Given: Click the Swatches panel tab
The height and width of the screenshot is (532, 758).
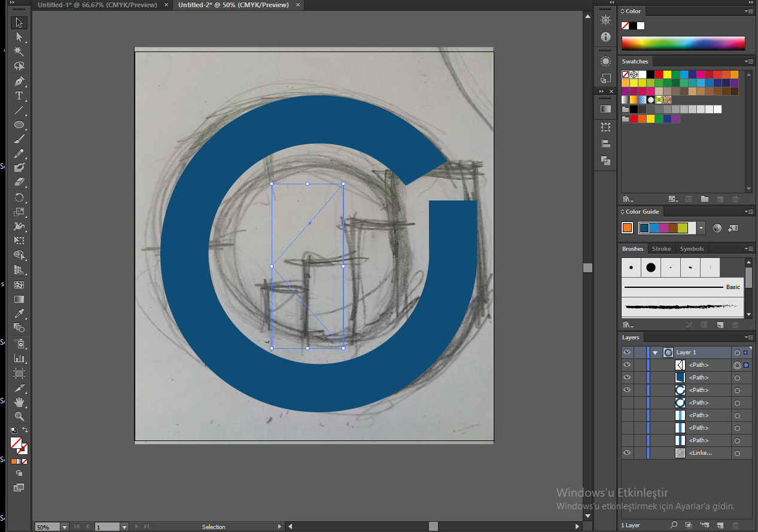Looking at the screenshot, I should click(635, 62).
